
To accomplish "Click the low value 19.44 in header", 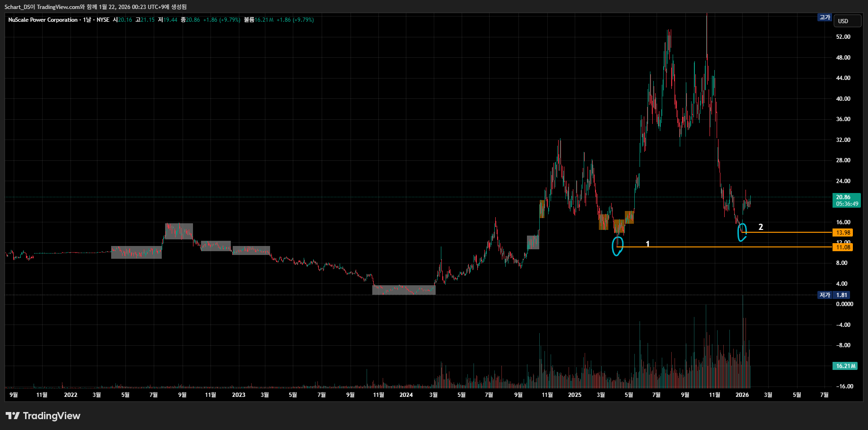I will pos(170,20).
